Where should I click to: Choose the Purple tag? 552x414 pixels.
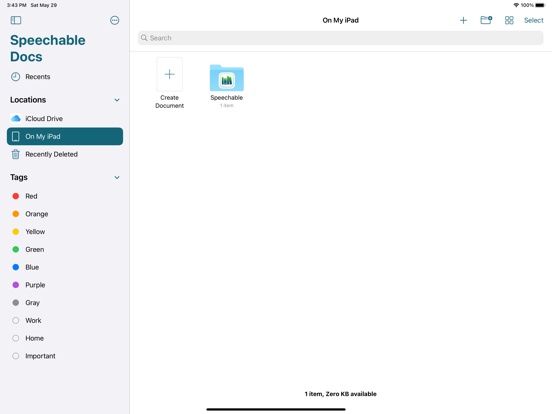(65, 285)
